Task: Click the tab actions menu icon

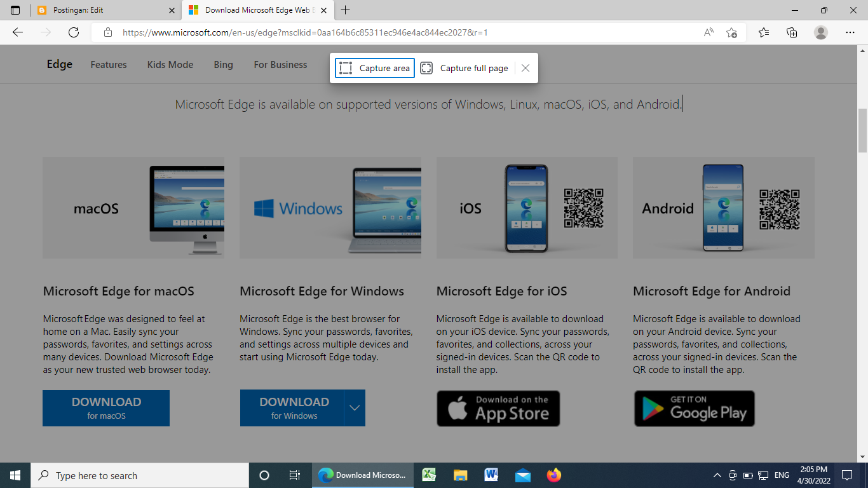Action: (15, 10)
